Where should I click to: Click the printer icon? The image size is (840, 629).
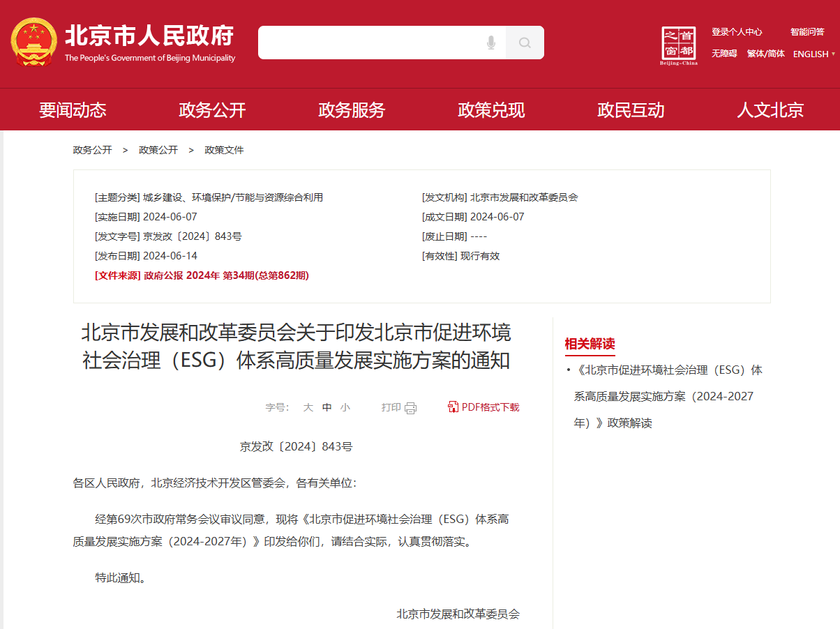click(x=410, y=408)
